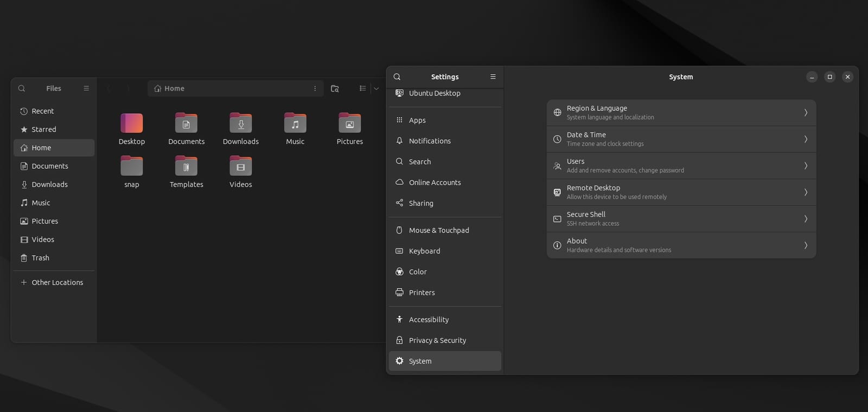Viewport: 868px width, 412px height.
Task: Open Mouse & Touchpad settings
Action: pyautogui.click(x=445, y=230)
